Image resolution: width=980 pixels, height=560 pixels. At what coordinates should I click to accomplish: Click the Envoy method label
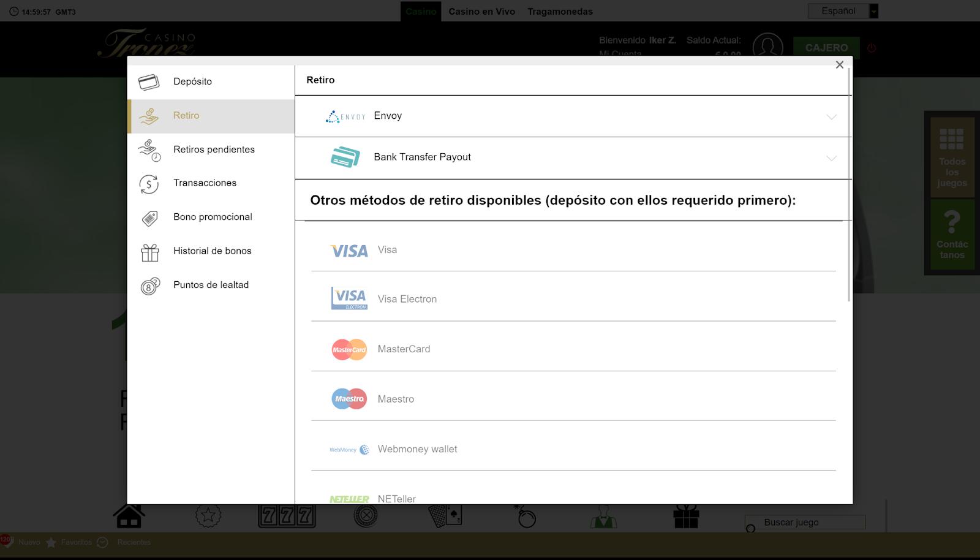[388, 116]
